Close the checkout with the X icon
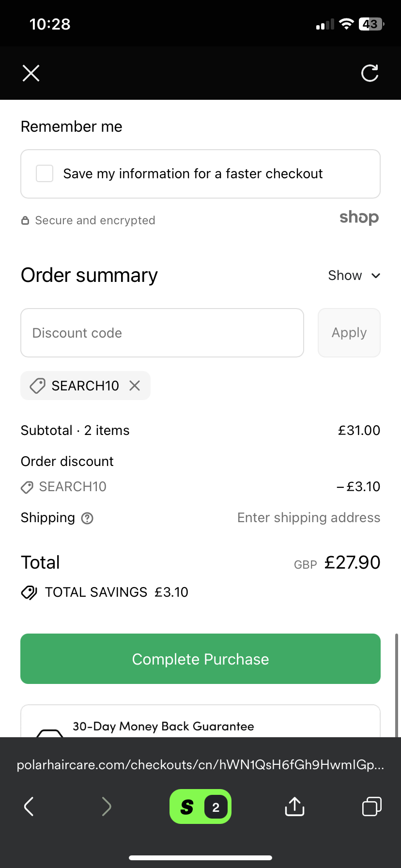The image size is (401, 868). point(31,73)
